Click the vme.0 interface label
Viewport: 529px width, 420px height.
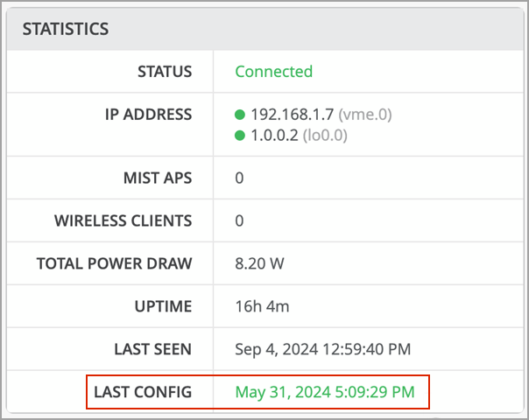click(364, 115)
